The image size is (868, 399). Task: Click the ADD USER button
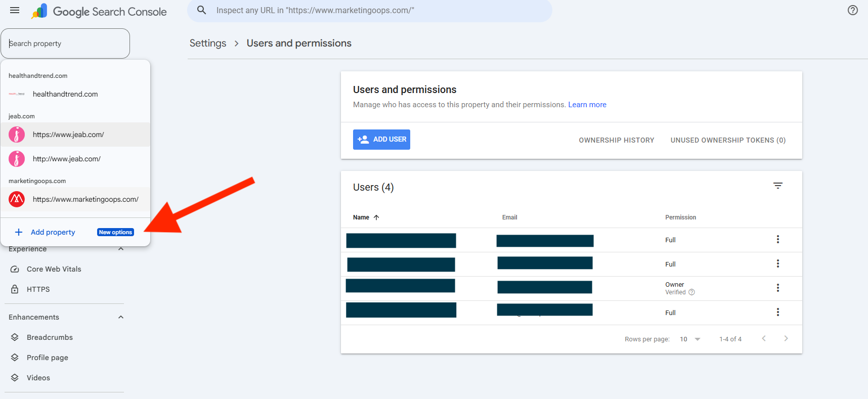tap(381, 140)
